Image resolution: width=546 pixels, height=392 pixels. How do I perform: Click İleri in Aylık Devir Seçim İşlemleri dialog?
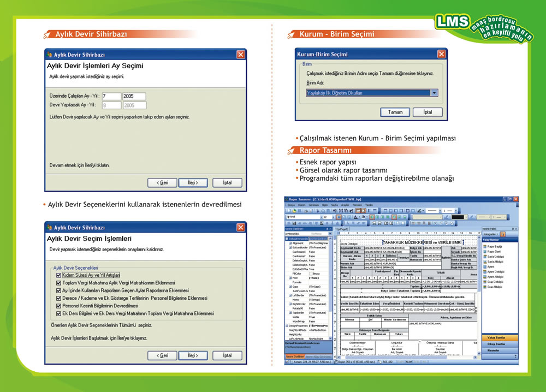pyautogui.click(x=193, y=355)
